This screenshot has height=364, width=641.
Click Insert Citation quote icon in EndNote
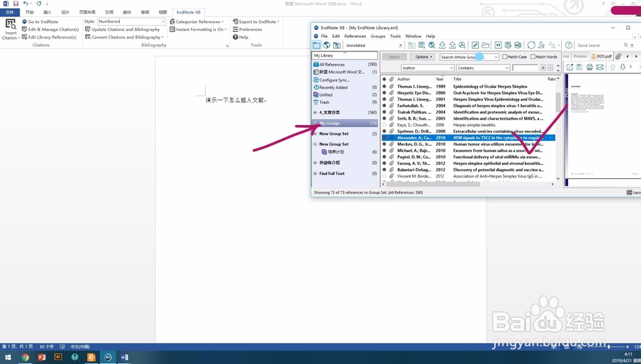click(498, 45)
